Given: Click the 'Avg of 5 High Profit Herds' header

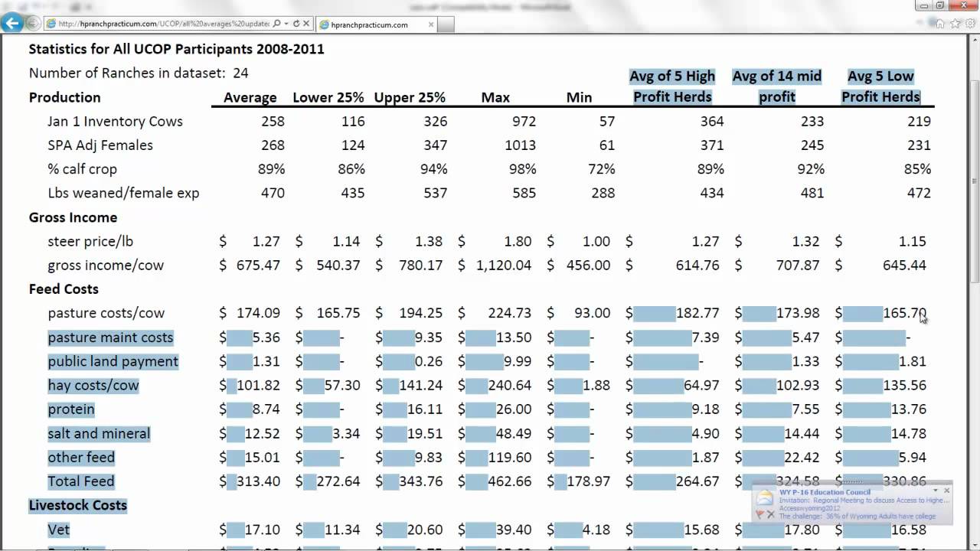Looking at the screenshot, I should coord(672,86).
